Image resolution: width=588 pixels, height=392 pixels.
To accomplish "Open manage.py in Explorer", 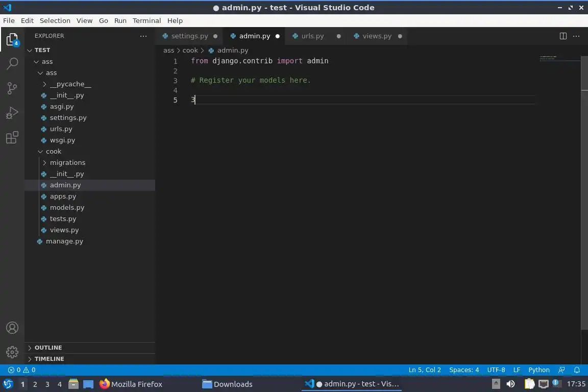I will 64,241.
